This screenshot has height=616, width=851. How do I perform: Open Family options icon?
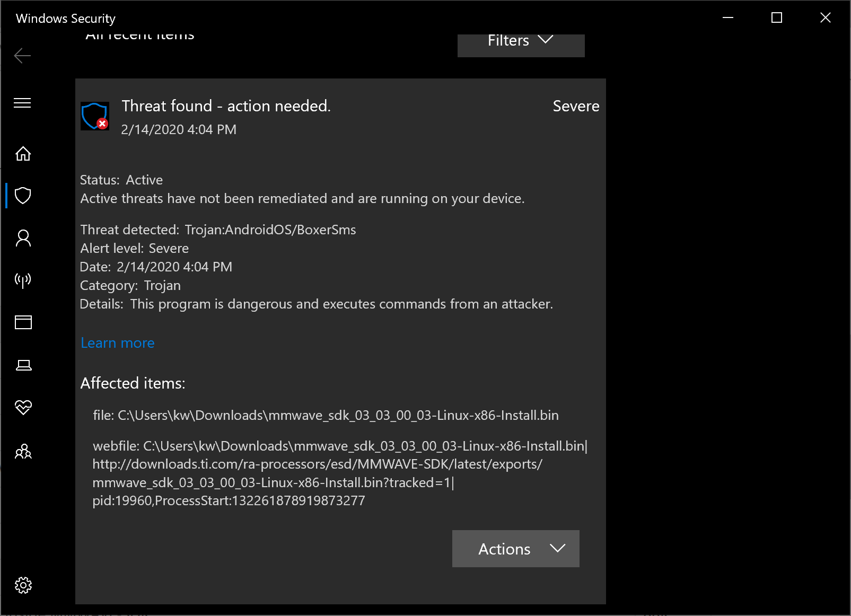(23, 451)
